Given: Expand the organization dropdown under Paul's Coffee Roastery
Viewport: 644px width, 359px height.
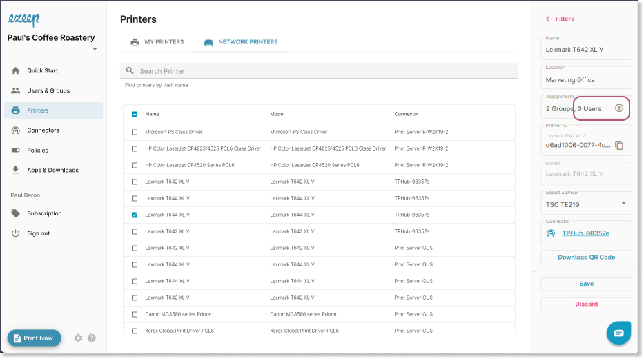Looking at the screenshot, I should tap(95, 49).
